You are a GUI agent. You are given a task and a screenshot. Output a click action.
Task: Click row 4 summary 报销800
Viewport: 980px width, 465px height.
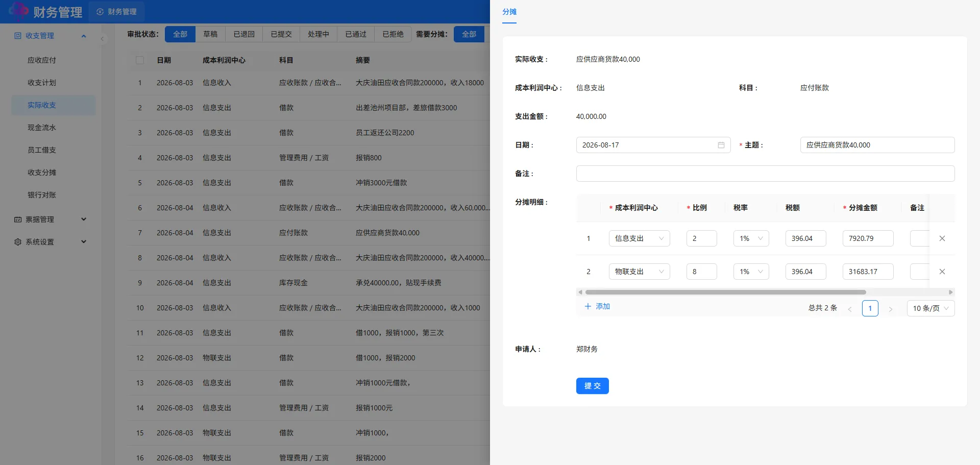[x=369, y=158]
